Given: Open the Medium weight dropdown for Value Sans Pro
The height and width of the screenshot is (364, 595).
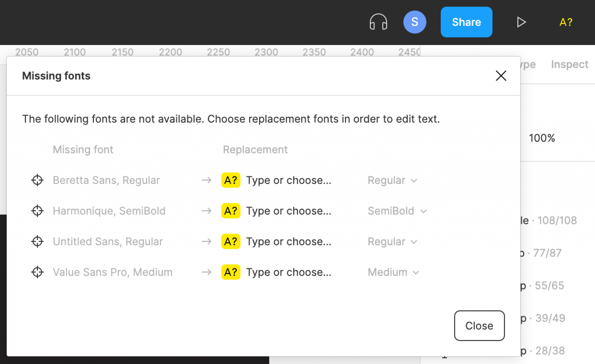Looking at the screenshot, I should [x=393, y=272].
